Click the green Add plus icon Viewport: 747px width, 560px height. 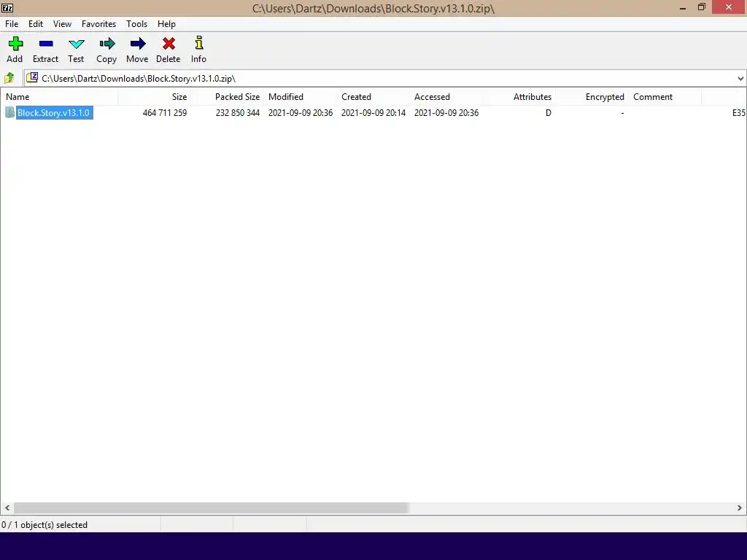15,44
